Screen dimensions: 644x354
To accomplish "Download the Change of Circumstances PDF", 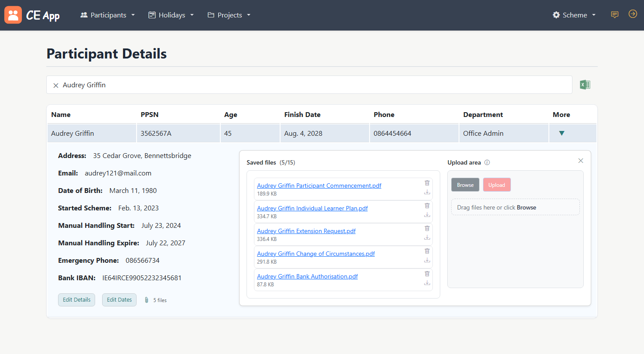I will click(427, 260).
